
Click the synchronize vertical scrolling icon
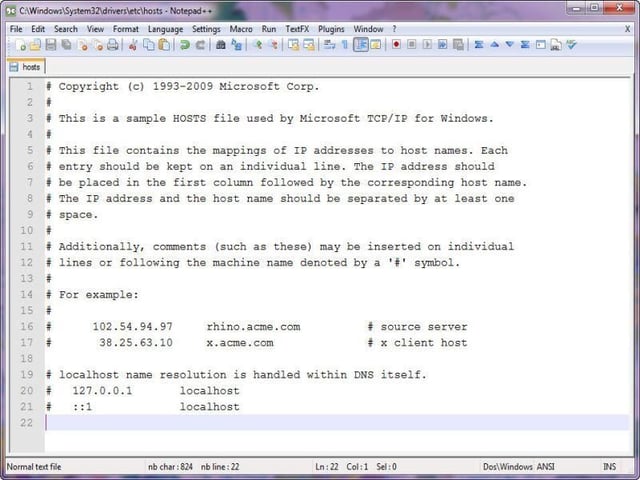(x=293, y=44)
